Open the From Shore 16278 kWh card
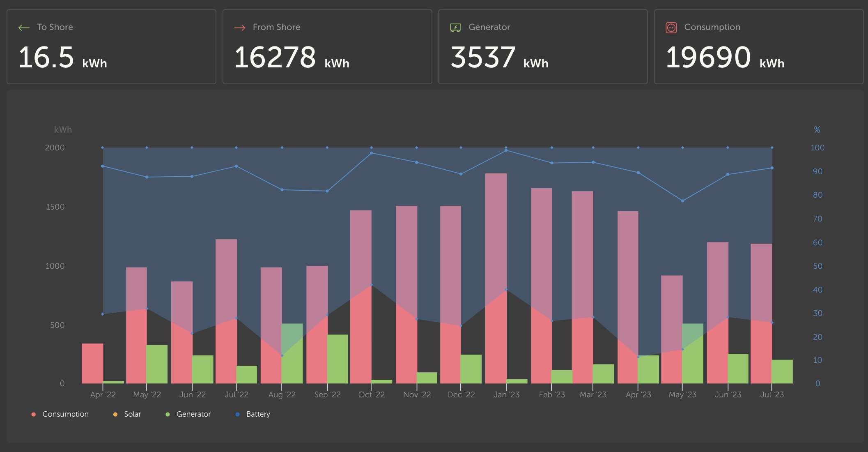 coord(327,47)
